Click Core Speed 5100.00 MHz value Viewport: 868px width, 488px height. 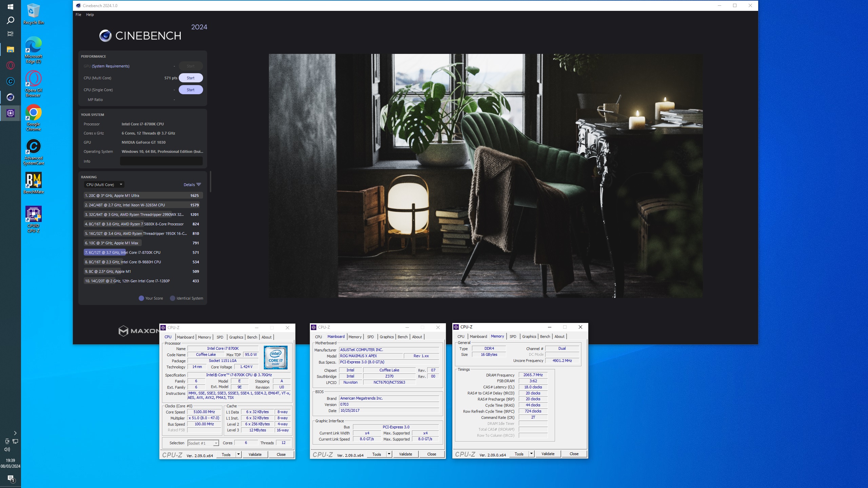[204, 412]
